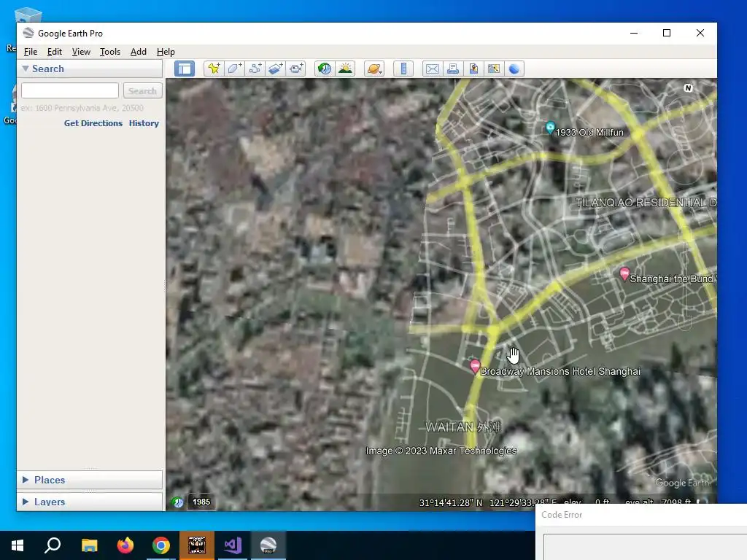Click Google Earth Pro taskbar icon
747x560 pixels.
[x=268, y=545]
